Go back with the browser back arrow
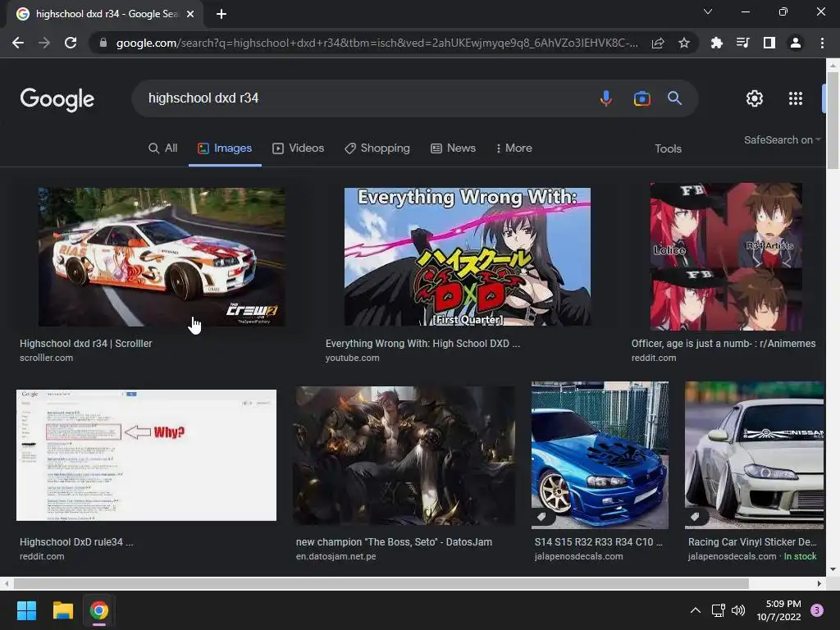 18,43
